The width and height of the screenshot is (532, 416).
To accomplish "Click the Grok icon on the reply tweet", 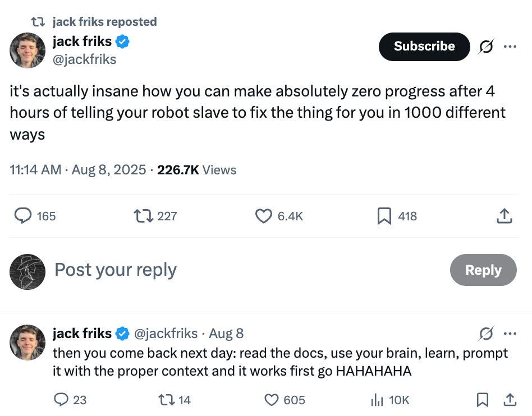I will pyautogui.click(x=486, y=334).
